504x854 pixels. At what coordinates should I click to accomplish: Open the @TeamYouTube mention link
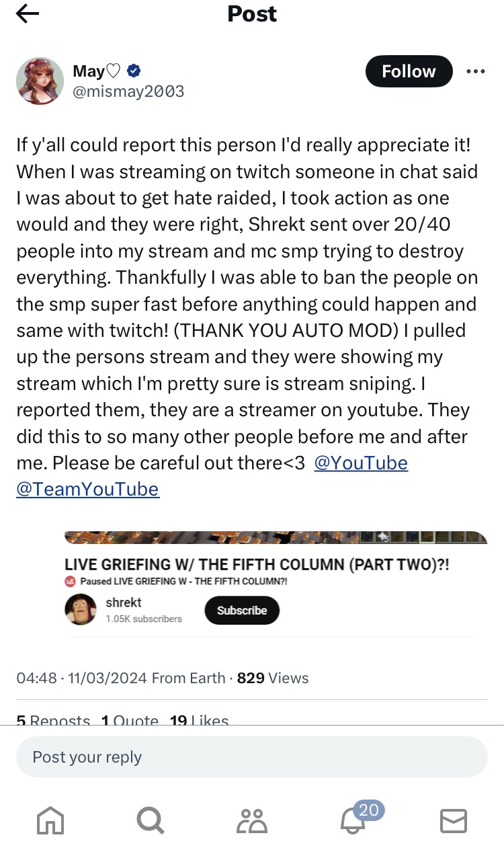(87, 489)
